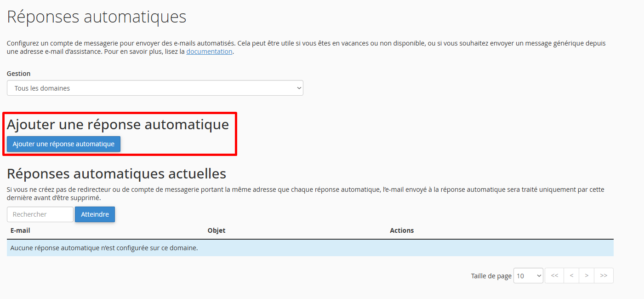Expand the page size dropdown showing 10
Image resolution: width=644 pixels, height=299 pixels.
pos(528,276)
